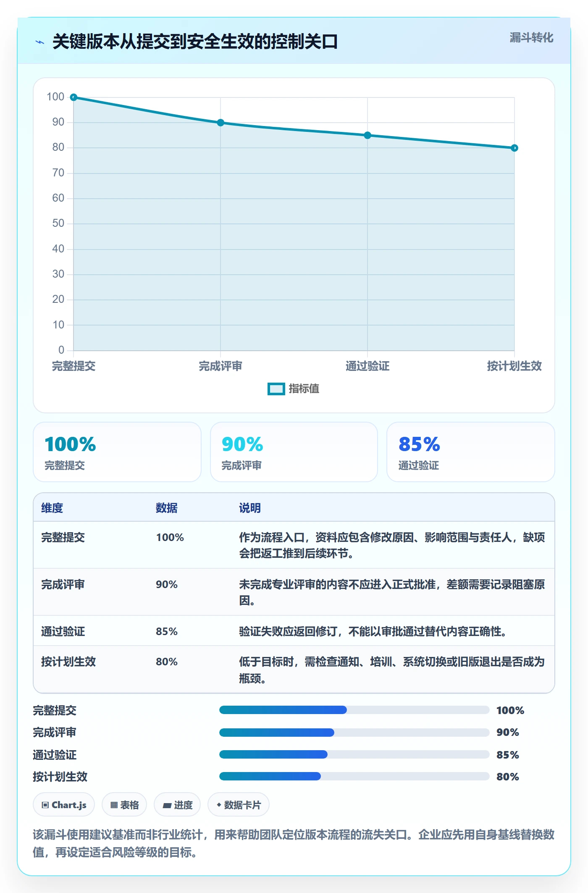Click the 漏斗转化 tag in the header
Image resolution: width=588 pixels, height=893 pixels.
click(531, 38)
